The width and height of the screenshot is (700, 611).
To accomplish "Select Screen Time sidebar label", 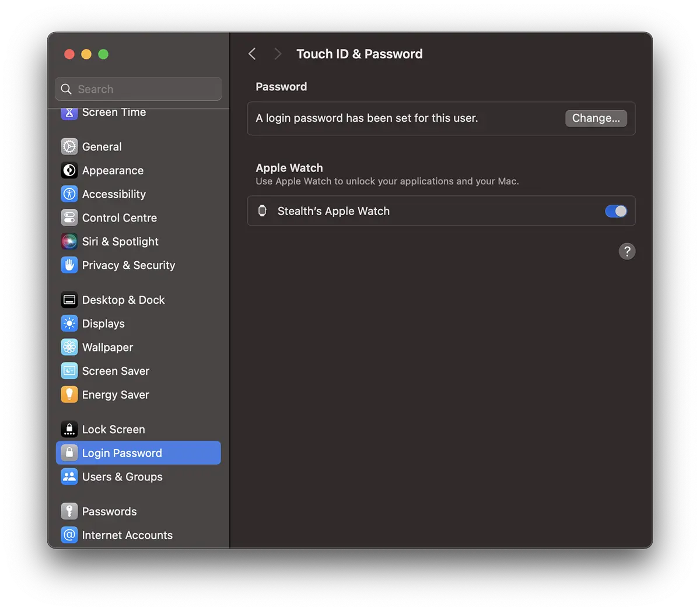I will (x=114, y=113).
